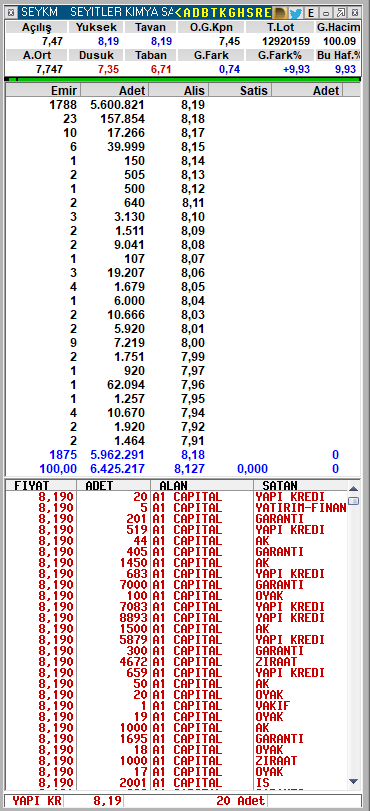Click seller VAKIF in trades list

coord(273,705)
